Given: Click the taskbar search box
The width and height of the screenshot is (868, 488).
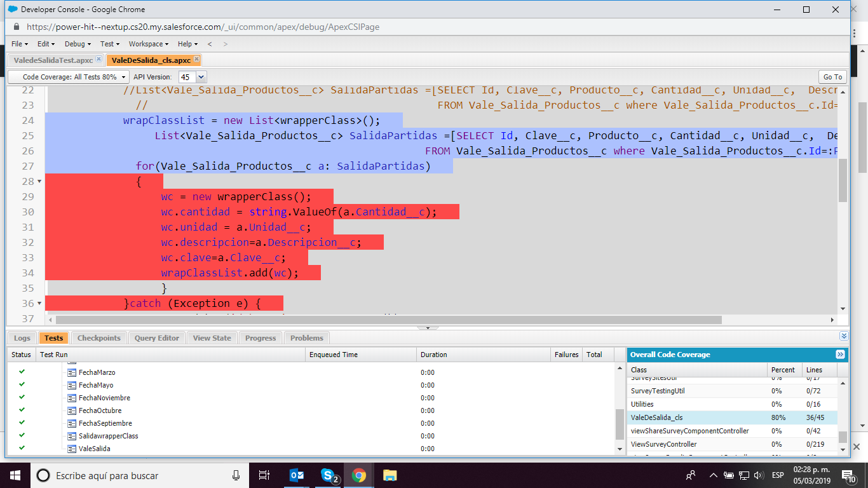Looking at the screenshot, I should pos(140,475).
